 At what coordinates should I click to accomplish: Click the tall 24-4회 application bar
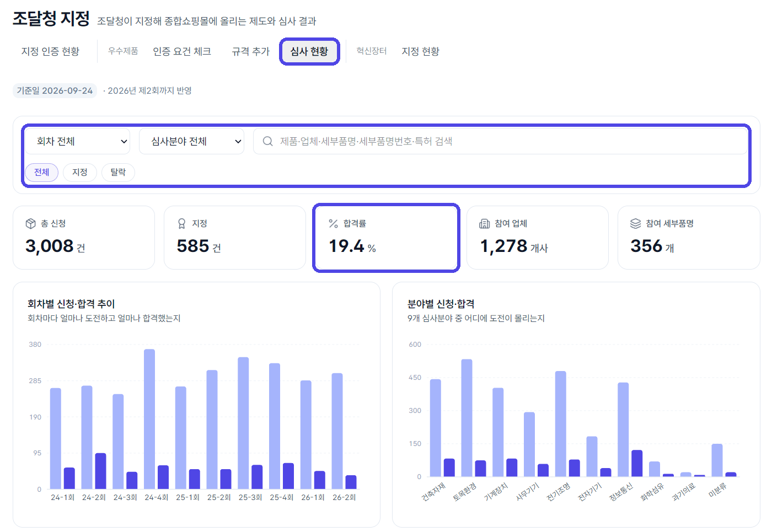pos(149,419)
